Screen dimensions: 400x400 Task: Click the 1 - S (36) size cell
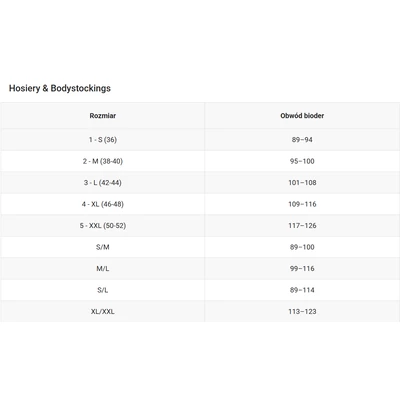[x=103, y=140]
